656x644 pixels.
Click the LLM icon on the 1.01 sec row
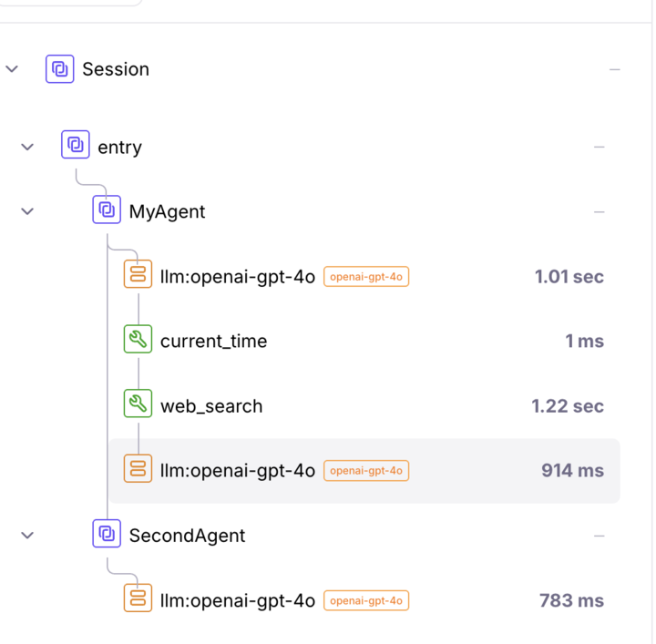(x=138, y=276)
